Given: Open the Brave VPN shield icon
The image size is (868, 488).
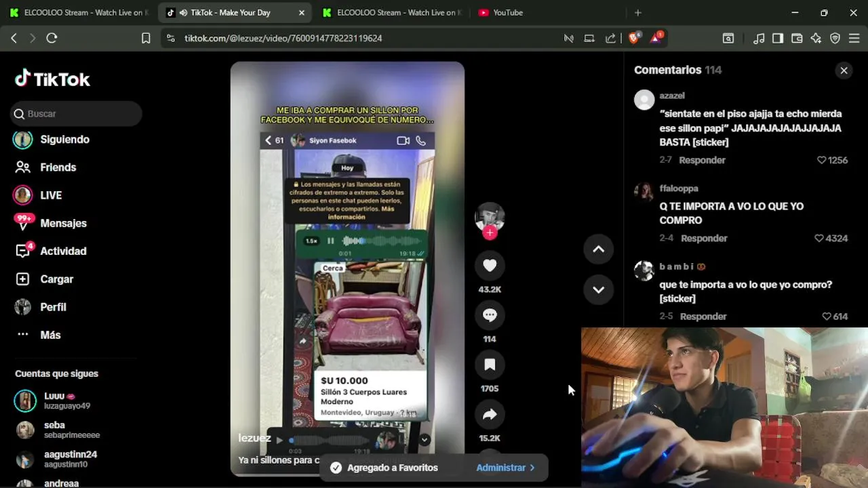Looking at the screenshot, I should coord(835,38).
